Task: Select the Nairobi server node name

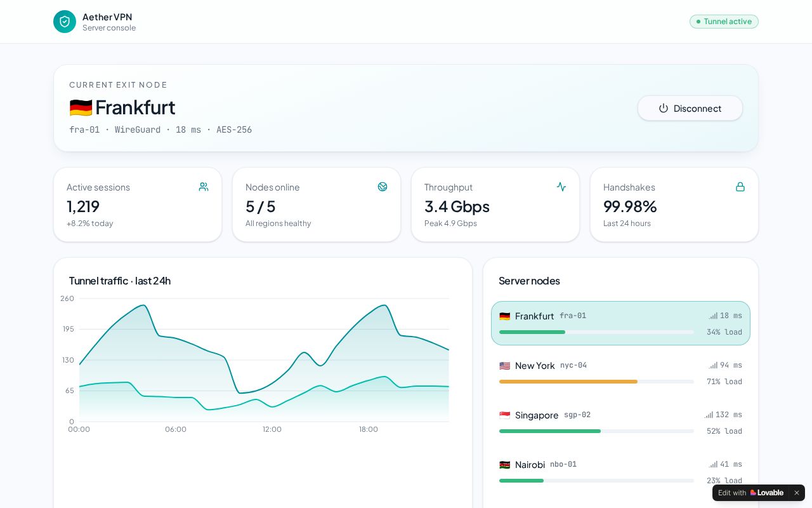Action: (530, 465)
